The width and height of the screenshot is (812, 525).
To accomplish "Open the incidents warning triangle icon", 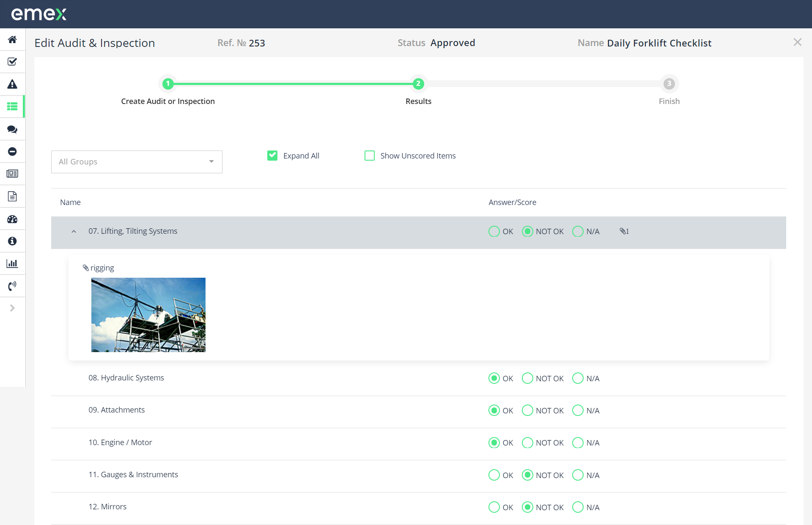I will [12, 84].
